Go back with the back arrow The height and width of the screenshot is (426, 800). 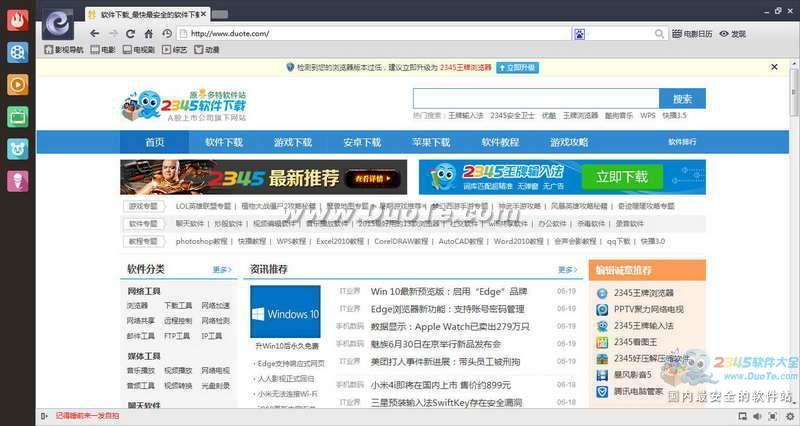[x=94, y=34]
